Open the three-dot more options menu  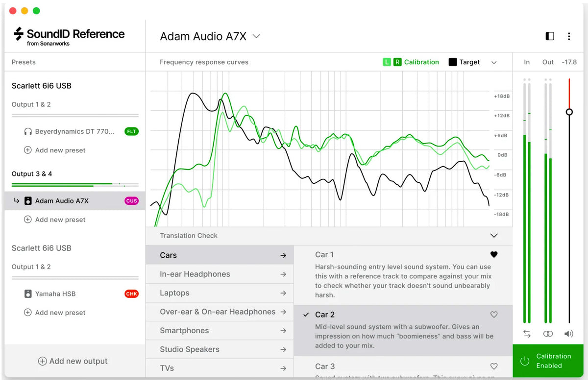[569, 36]
